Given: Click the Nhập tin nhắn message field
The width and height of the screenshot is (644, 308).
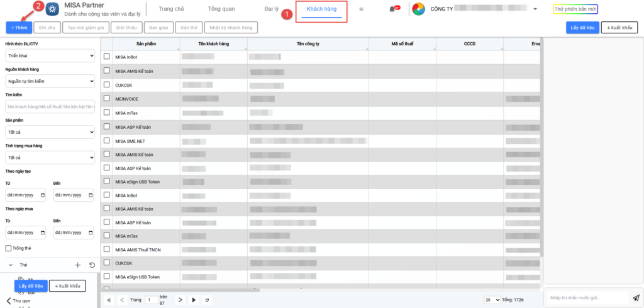Looking at the screenshot, I should [x=587, y=297].
